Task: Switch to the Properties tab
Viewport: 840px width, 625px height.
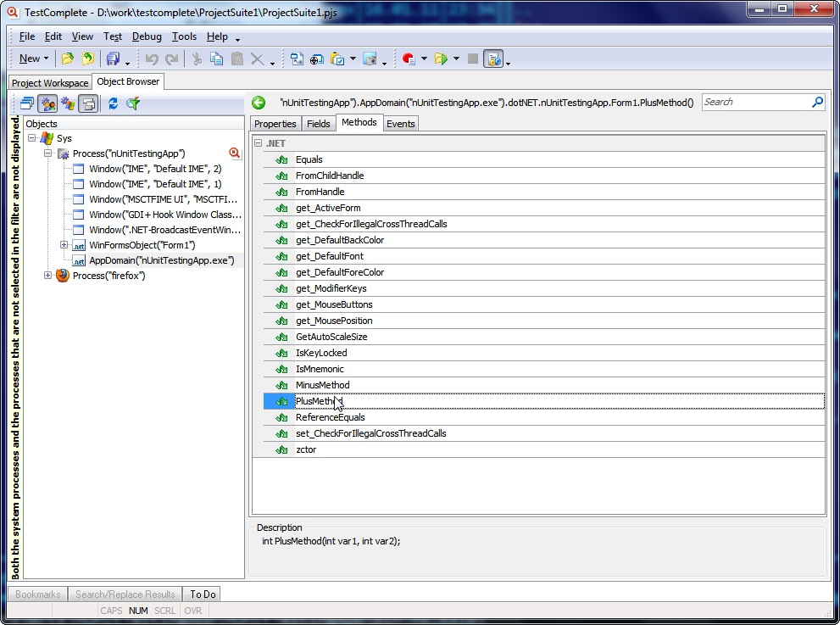Action: coord(275,124)
